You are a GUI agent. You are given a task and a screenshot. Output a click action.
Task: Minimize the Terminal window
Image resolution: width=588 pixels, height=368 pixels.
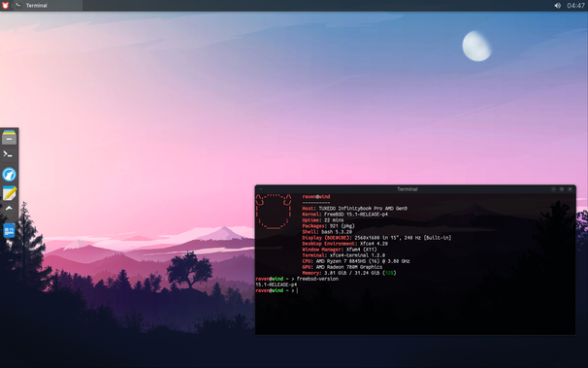click(553, 189)
